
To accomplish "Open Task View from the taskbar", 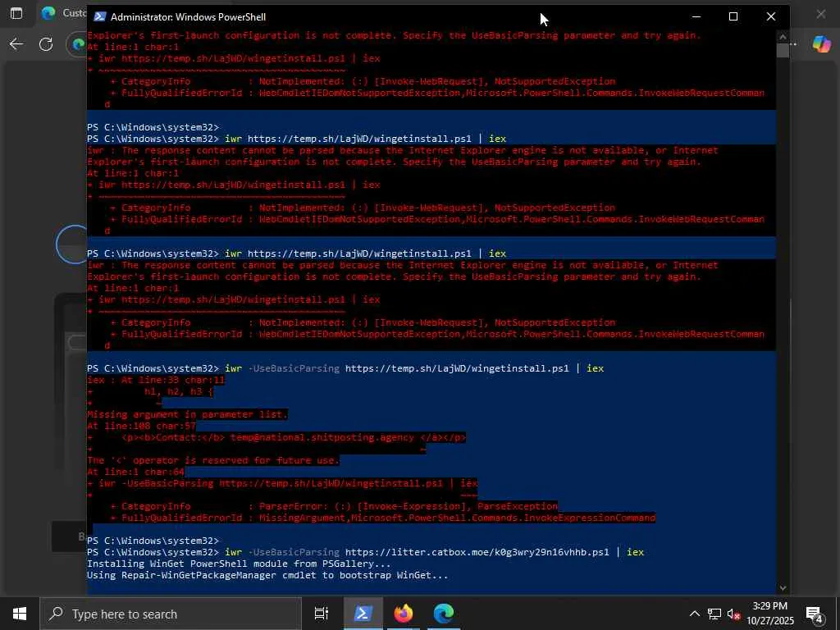I will pos(322,614).
